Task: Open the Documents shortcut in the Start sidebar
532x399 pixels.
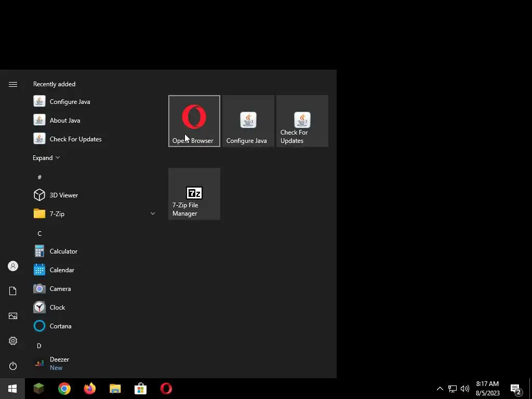Action: pyautogui.click(x=13, y=291)
